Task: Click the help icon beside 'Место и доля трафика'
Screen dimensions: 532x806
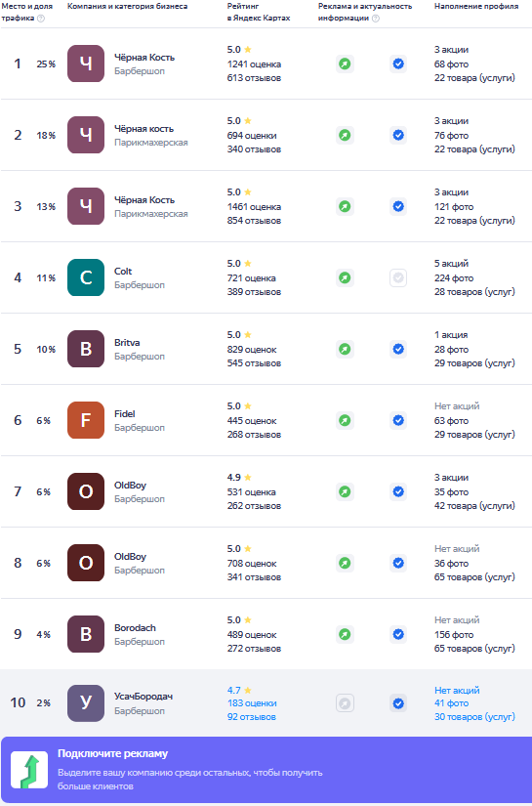Action: tap(41, 18)
